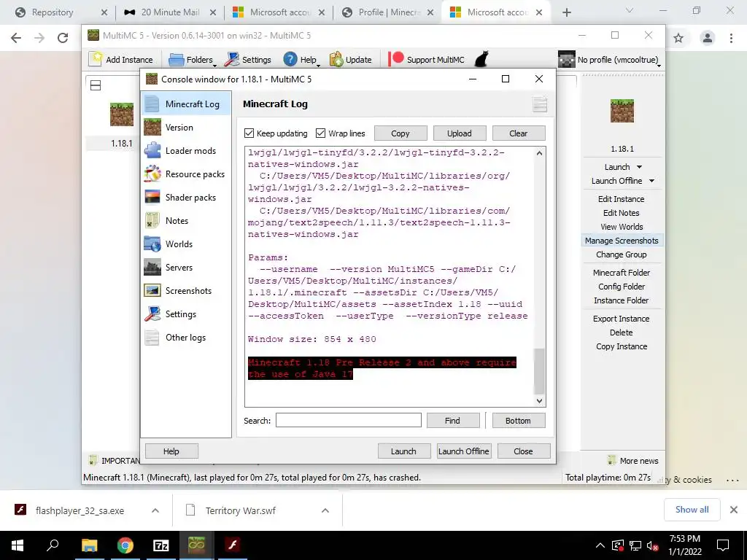This screenshot has width=747, height=560.
Task: Switch to Profile | Minecraft browser tab
Action: click(388, 12)
